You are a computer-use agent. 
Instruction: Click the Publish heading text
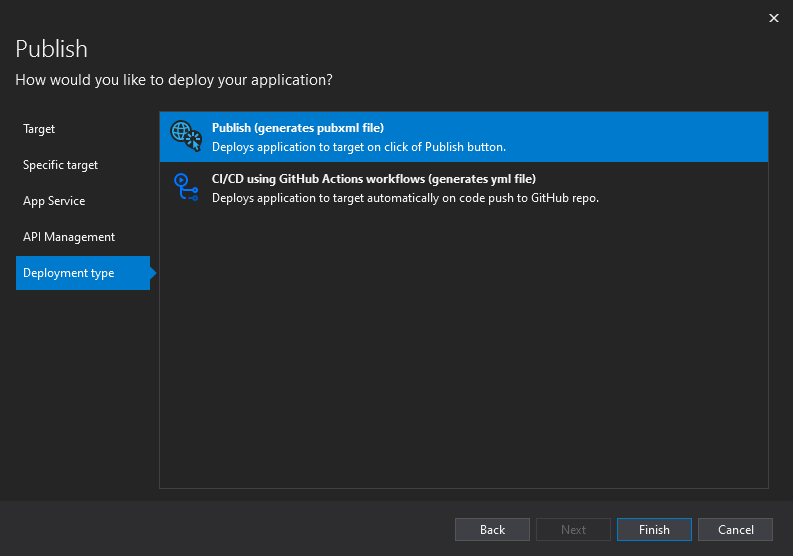(x=52, y=49)
